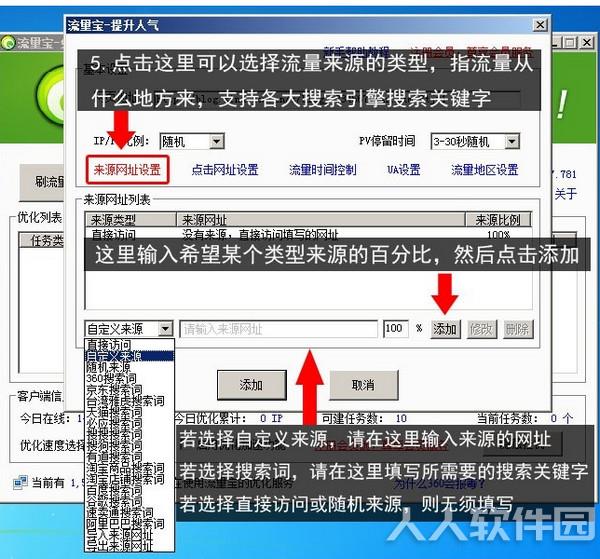
Task: Expand the PV停留时间 3-30秒随机 dropdown
Action: pos(512,142)
